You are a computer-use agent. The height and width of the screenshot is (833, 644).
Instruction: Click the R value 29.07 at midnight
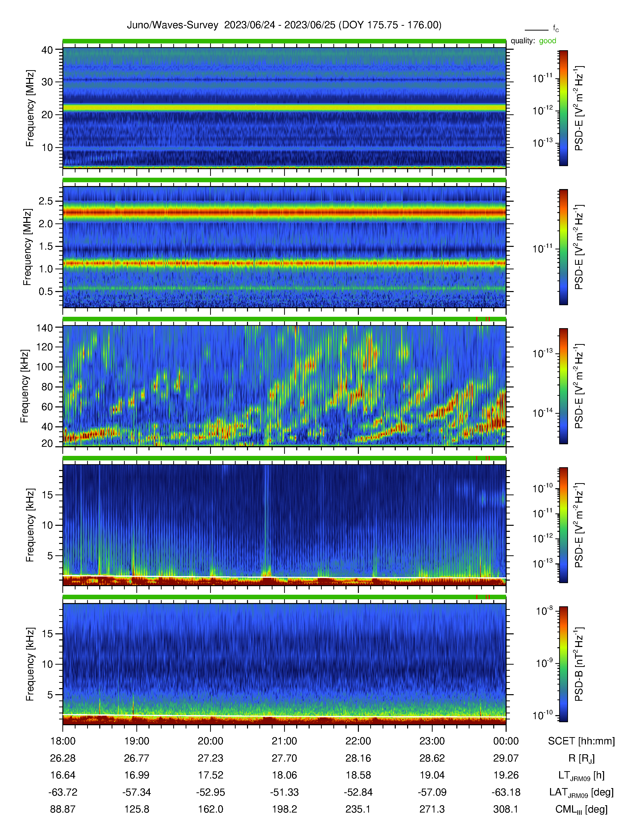coord(506,758)
